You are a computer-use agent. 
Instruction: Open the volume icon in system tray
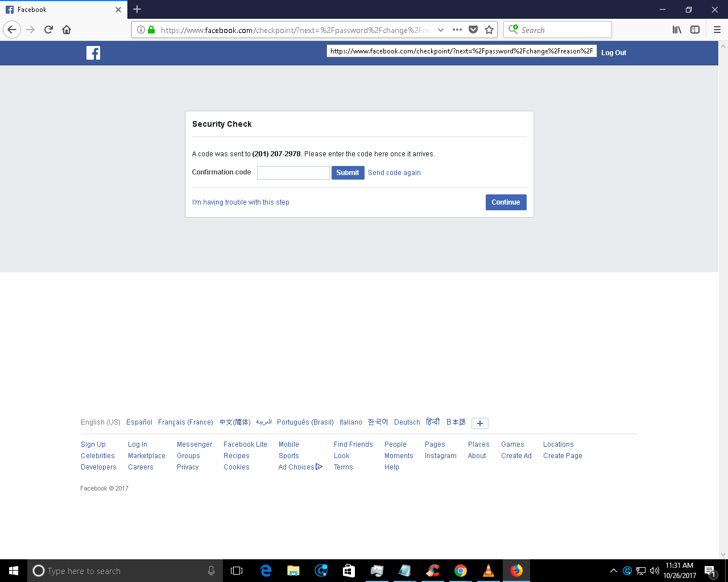[x=655, y=571]
